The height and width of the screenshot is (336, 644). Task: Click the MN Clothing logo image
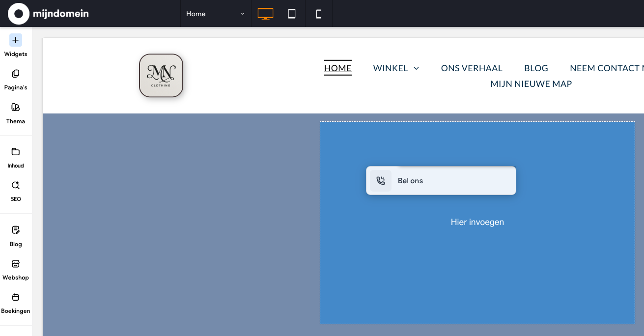(161, 75)
